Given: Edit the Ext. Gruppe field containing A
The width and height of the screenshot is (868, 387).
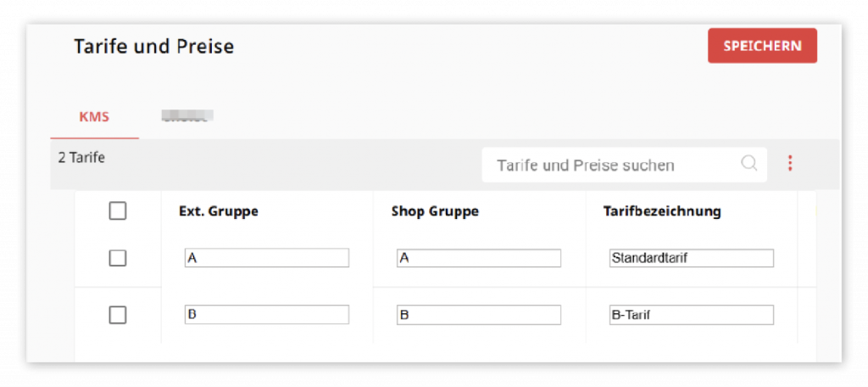Looking at the screenshot, I should click(x=267, y=258).
